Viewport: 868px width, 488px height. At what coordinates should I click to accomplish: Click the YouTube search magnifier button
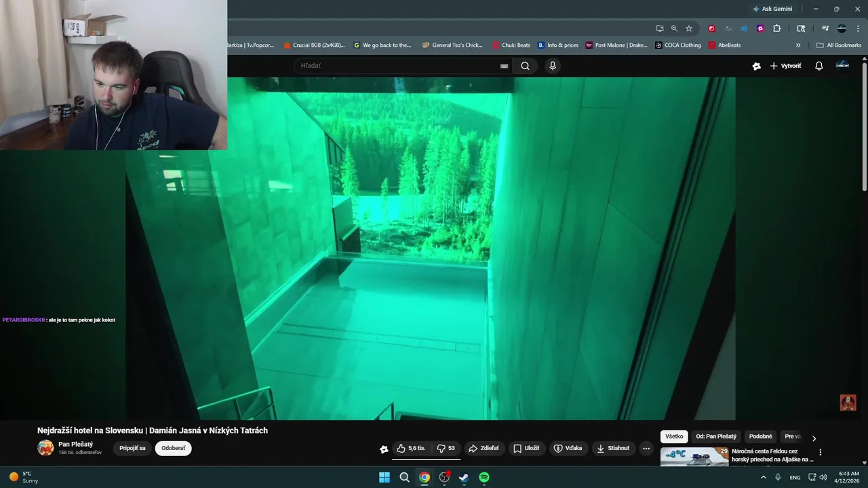525,66
